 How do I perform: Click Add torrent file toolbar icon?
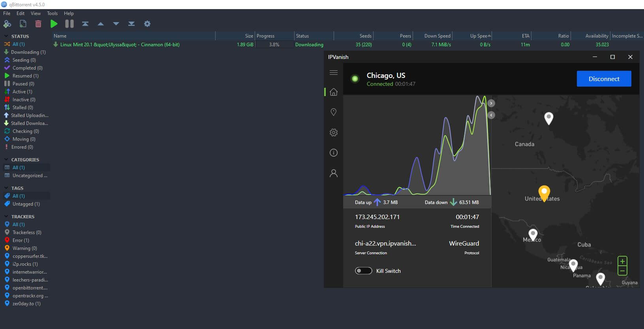(23, 24)
